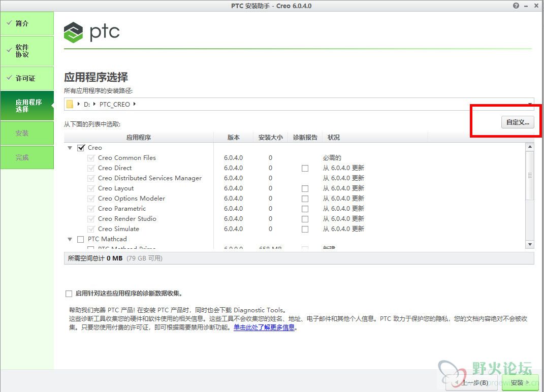
Task: Select the Creo Parametric label
Action: (122, 209)
